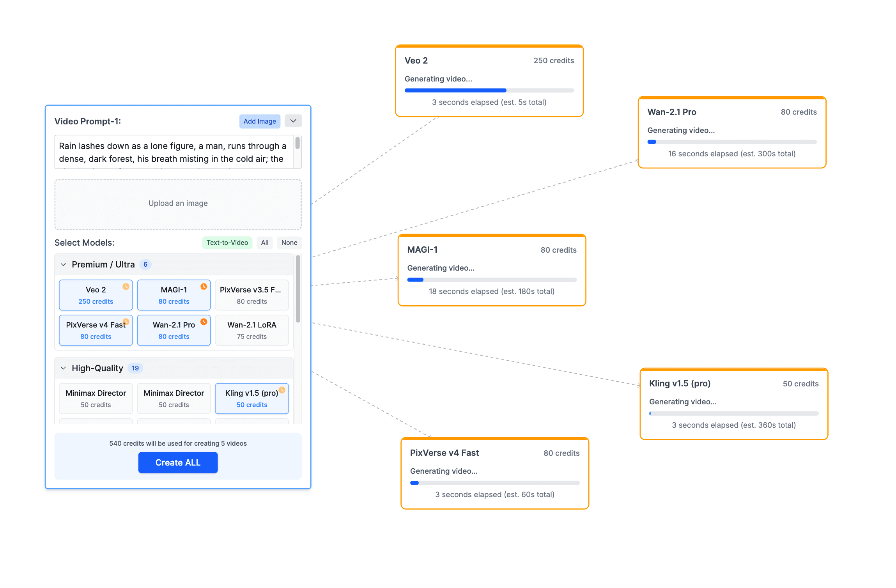The width and height of the screenshot is (896, 588).
Task: Click the Veo 2 progress bar
Action: 489,90
